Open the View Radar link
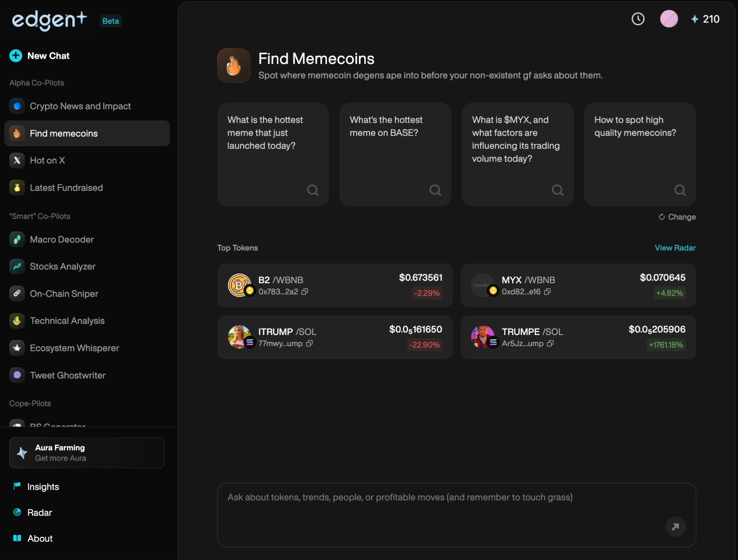The height and width of the screenshot is (560, 738). 675,248
